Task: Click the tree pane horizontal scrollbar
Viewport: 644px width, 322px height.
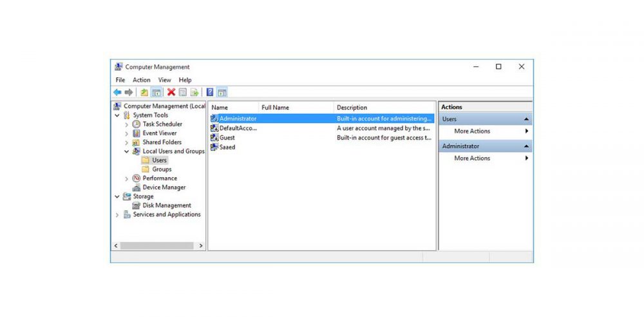Action: tap(157, 246)
